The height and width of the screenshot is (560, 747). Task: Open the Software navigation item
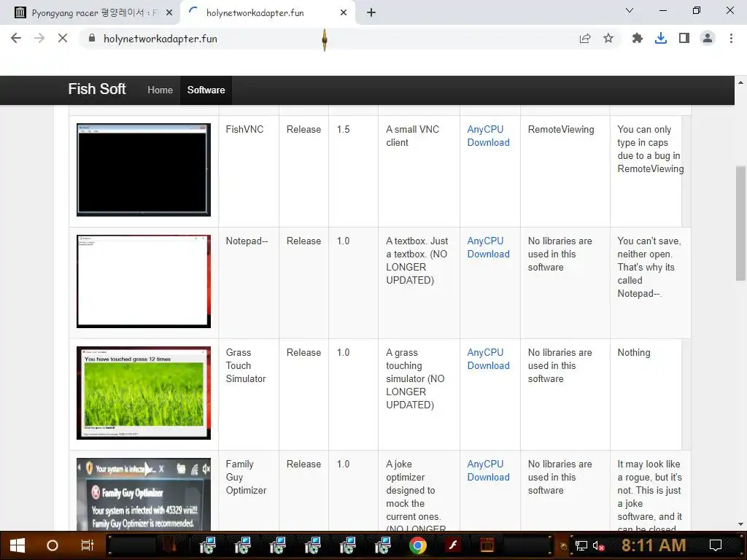pyautogui.click(x=206, y=90)
